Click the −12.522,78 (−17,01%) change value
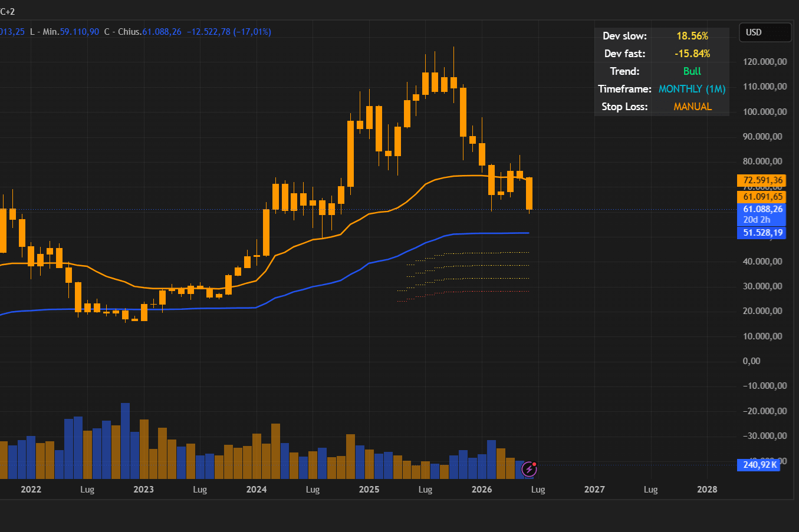Screen dimensions: 799x532 229,32
